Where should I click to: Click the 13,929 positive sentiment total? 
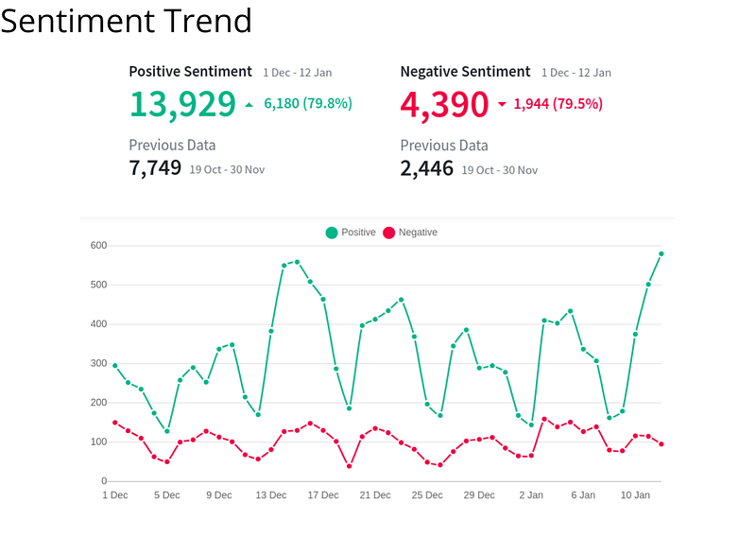tap(182, 104)
